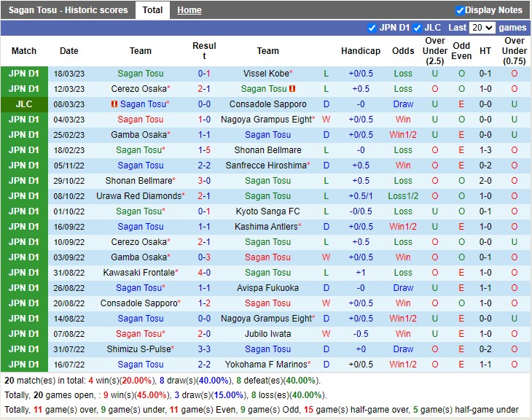Open the Jubilo Iwata team link

(267, 334)
